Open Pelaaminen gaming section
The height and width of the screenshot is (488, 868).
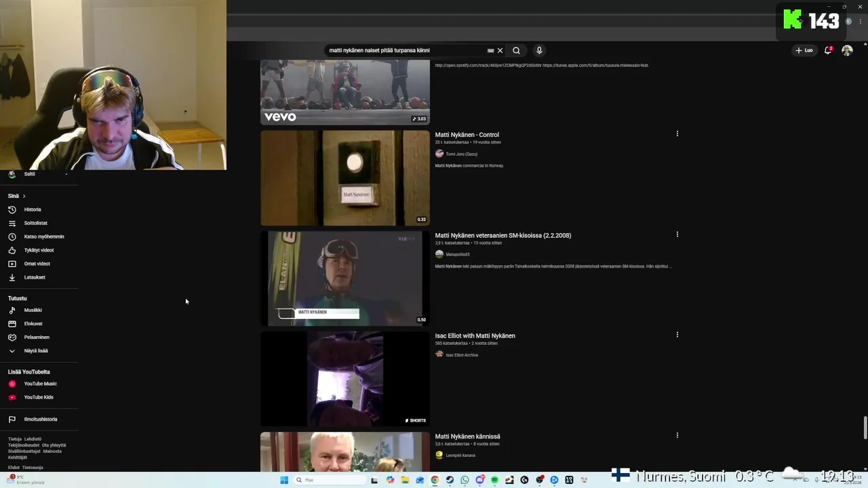(37, 337)
